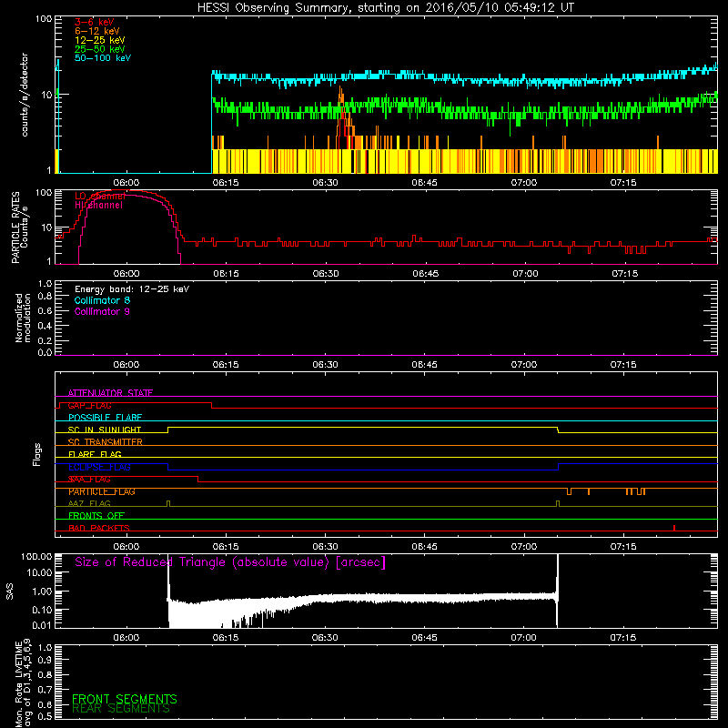
Task: Select the Collimator 9 legend entry
Action: point(102,311)
